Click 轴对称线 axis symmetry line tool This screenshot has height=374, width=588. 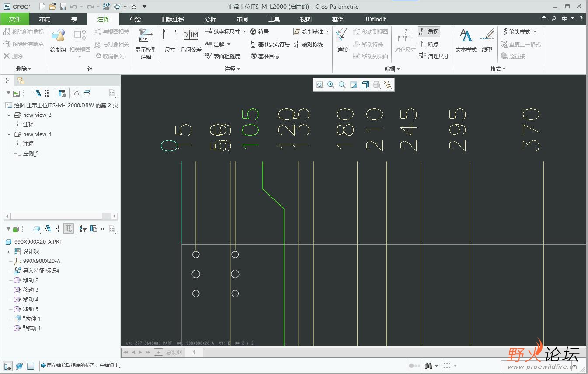[x=308, y=44]
